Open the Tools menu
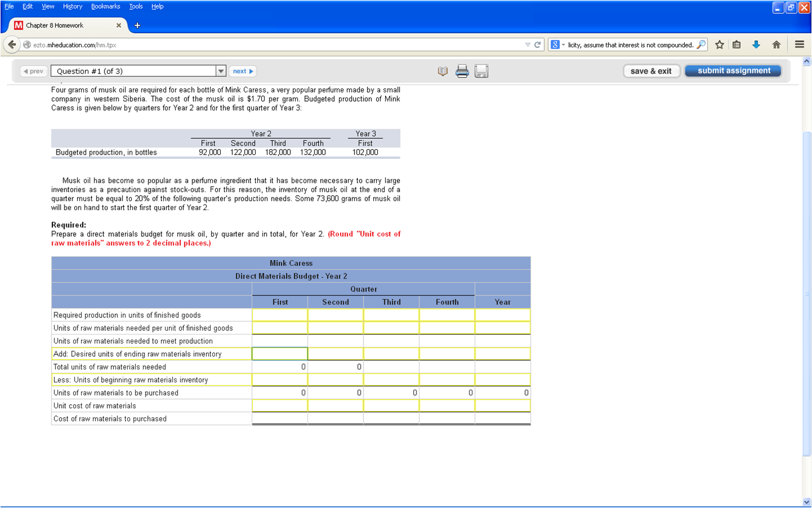This screenshot has width=812, height=508. (x=136, y=6)
